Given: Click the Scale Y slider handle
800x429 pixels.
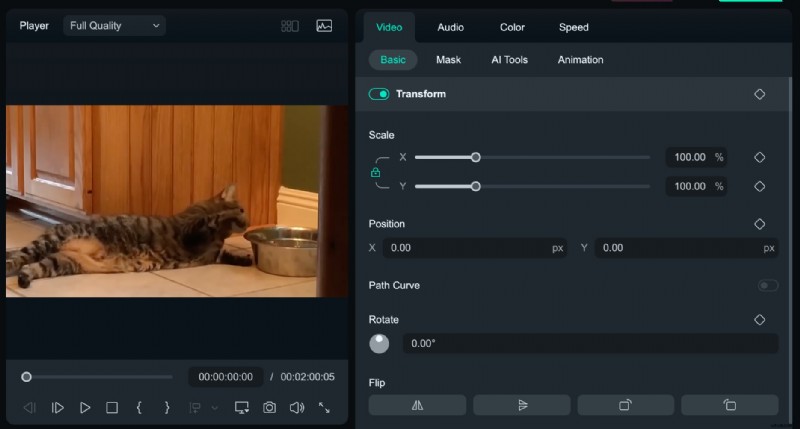Looking at the screenshot, I should tap(476, 186).
